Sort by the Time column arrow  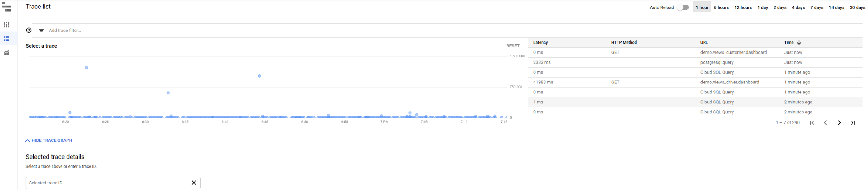pyautogui.click(x=799, y=43)
